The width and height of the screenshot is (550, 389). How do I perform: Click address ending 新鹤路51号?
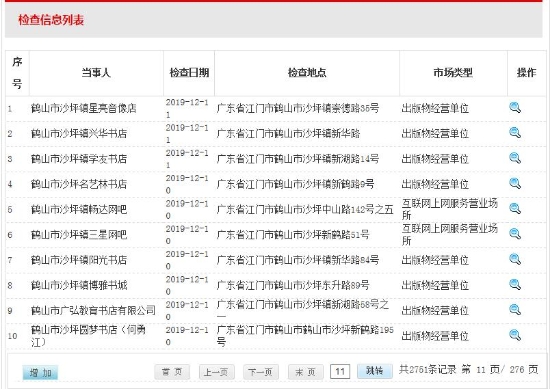pos(293,235)
